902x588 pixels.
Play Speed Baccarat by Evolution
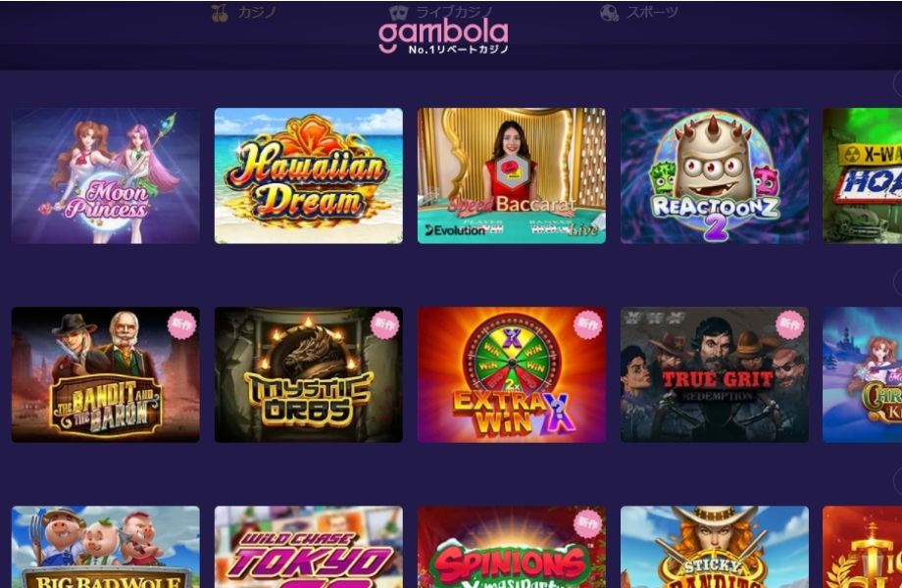(x=512, y=175)
